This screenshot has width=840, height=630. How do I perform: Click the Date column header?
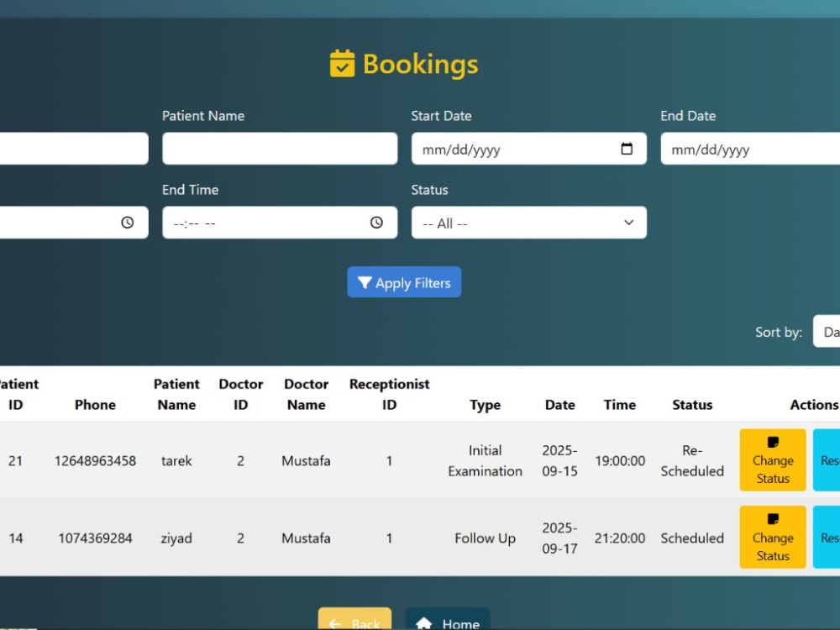pyautogui.click(x=559, y=405)
